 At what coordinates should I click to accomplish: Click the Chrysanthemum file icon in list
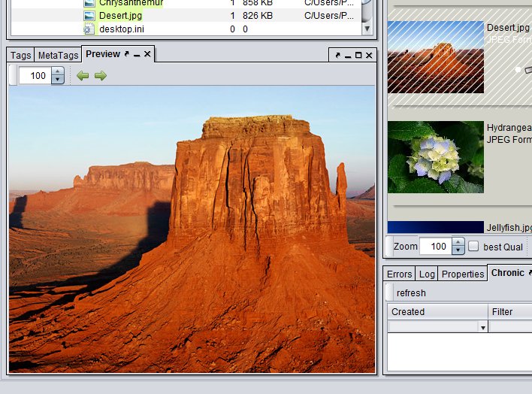[89, 3]
